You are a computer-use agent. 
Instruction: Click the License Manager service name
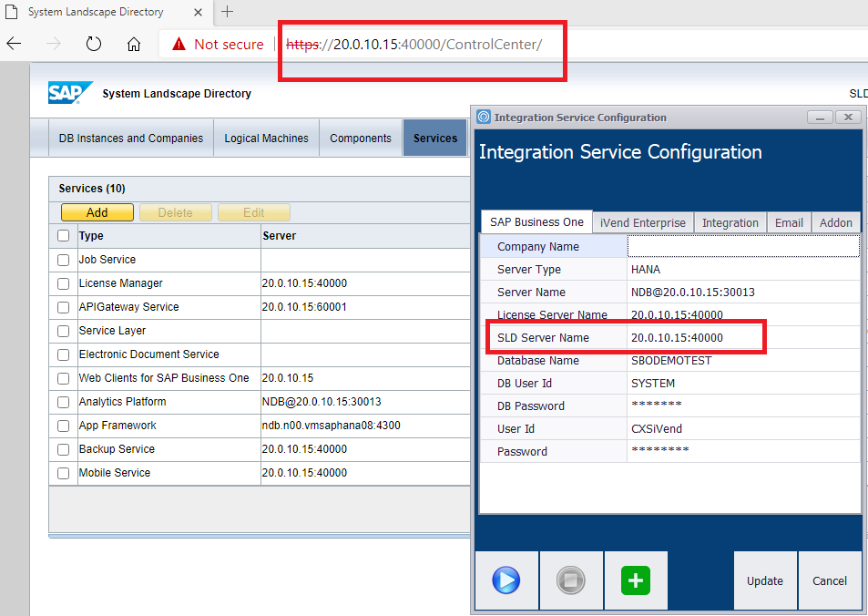(x=120, y=283)
